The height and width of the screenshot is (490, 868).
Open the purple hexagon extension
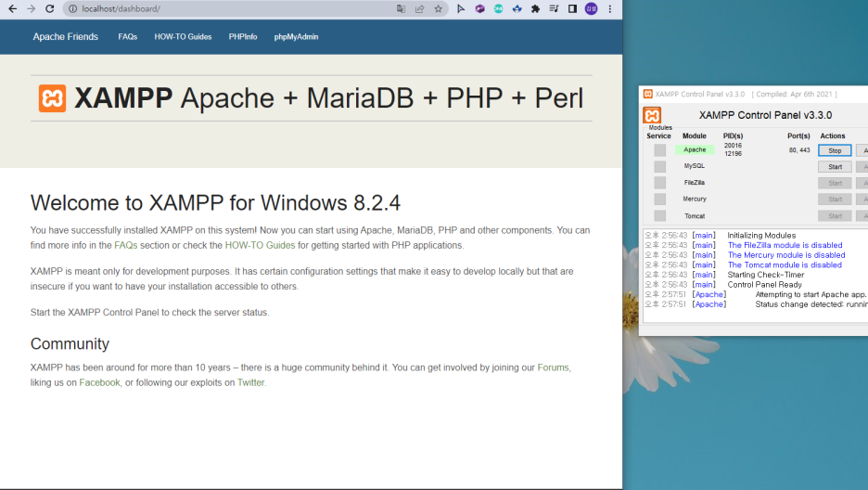[479, 9]
